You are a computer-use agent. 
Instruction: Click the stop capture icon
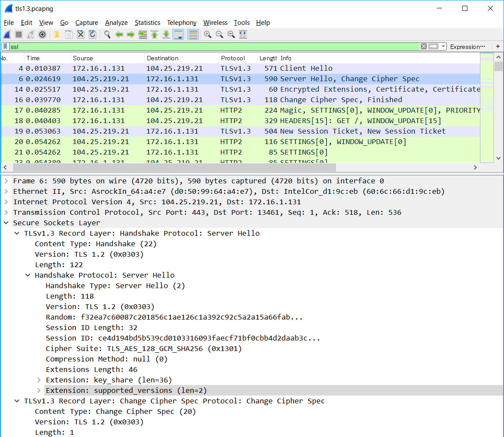coord(18,34)
